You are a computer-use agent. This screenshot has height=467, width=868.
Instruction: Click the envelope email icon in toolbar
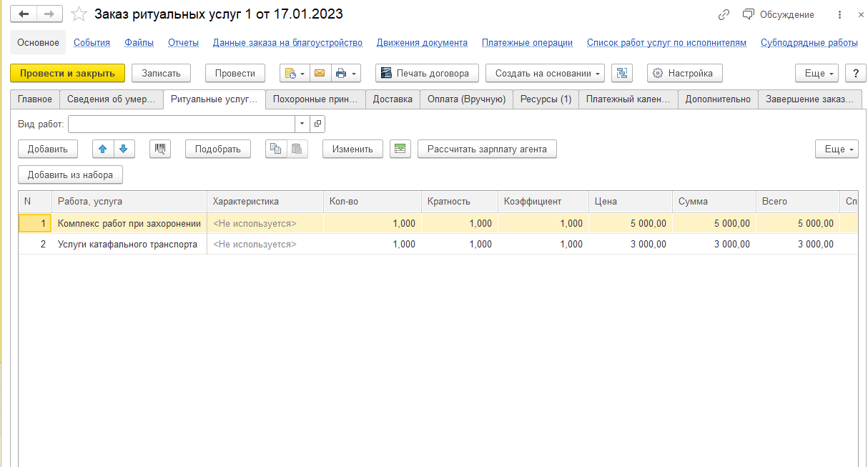point(319,73)
